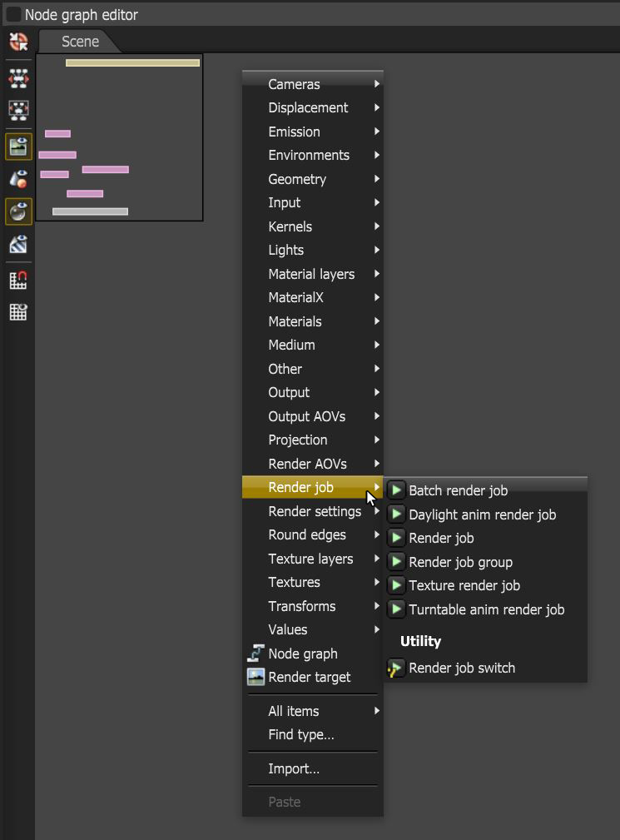Viewport: 620px width, 840px height.
Task: Click the recenter view target icon
Action: [x=19, y=42]
